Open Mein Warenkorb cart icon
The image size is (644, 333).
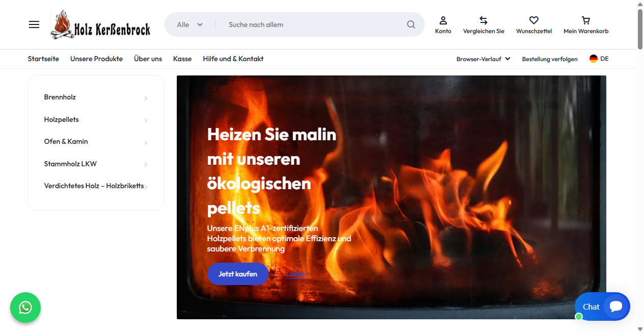coord(585,21)
